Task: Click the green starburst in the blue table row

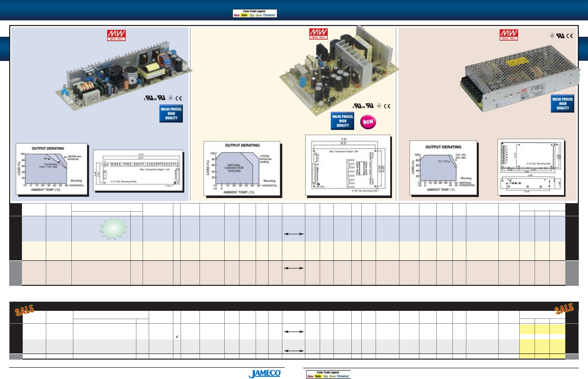Action: tap(113, 229)
